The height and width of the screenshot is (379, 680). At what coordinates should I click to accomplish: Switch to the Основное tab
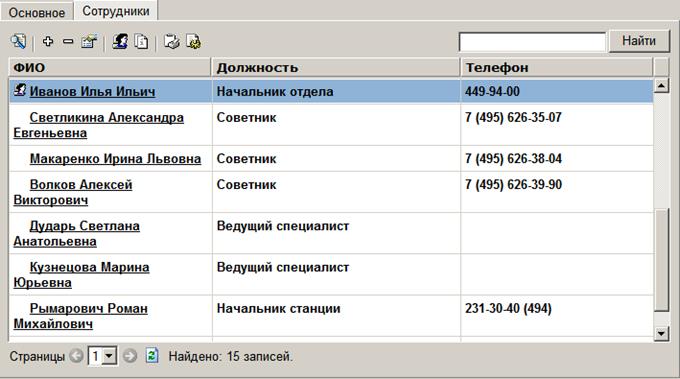click(37, 12)
